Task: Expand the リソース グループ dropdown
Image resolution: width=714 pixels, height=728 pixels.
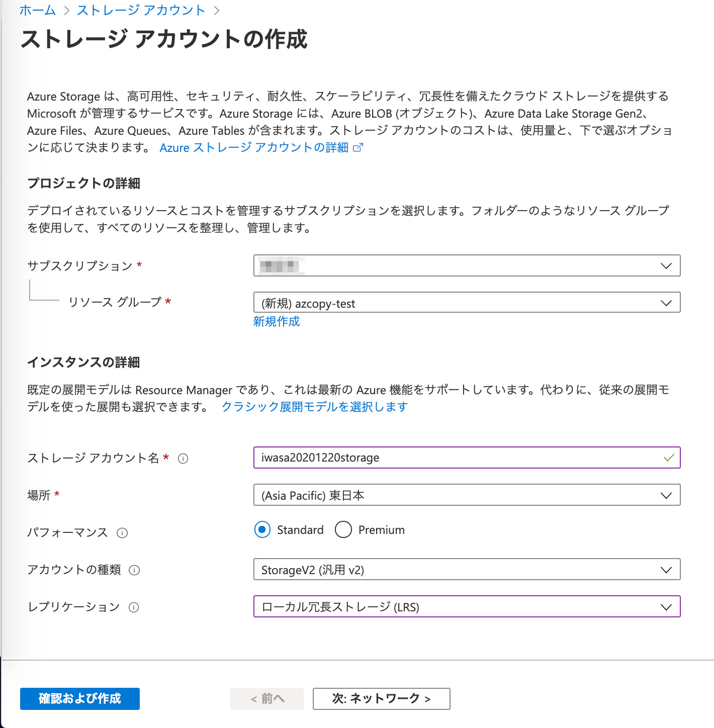Action: [x=467, y=302]
